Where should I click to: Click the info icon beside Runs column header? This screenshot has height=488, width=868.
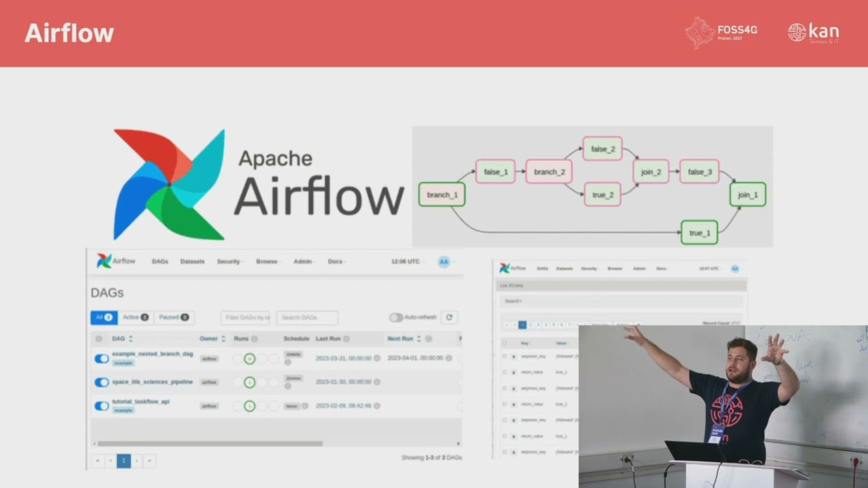pyautogui.click(x=254, y=339)
